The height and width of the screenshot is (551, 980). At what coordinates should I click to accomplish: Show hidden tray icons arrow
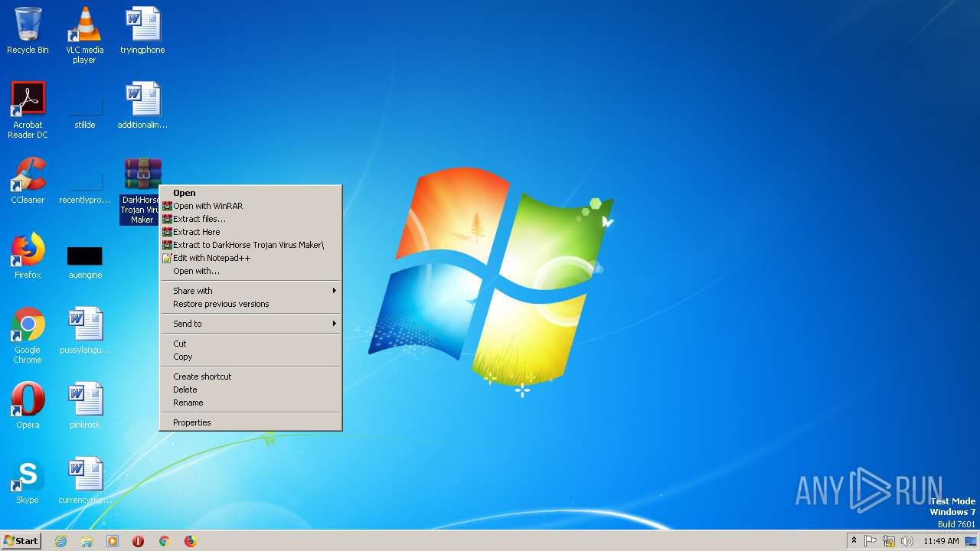point(854,540)
